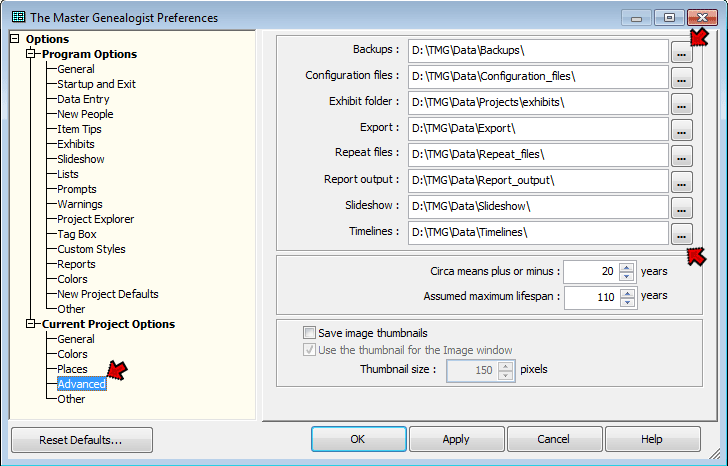
Task: Browse for the Exhibit folder location
Action: (681, 103)
